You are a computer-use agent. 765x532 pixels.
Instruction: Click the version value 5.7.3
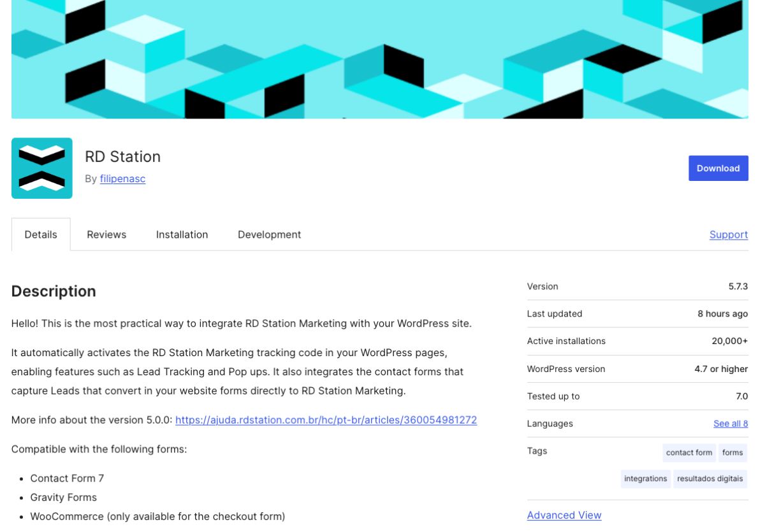(738, 287)
